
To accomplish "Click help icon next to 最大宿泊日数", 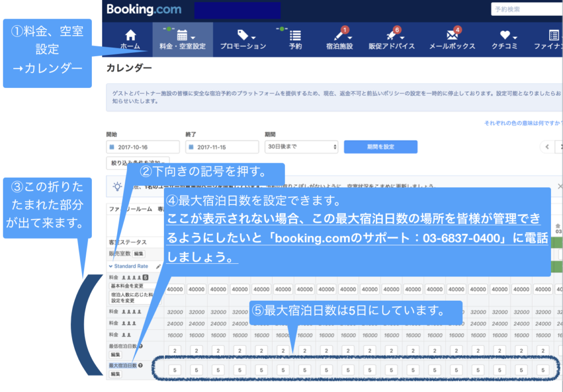I will (x=140, y=366).
